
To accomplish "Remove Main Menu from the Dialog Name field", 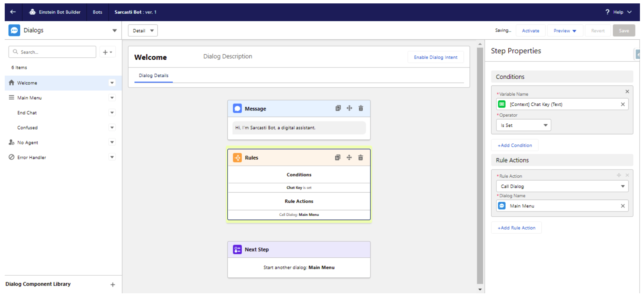I will (623, 206).
